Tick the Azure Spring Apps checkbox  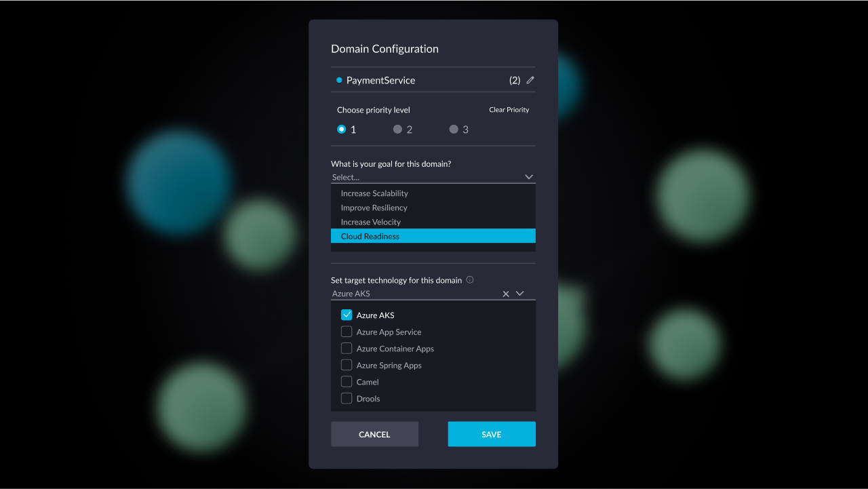coord(347,364)
